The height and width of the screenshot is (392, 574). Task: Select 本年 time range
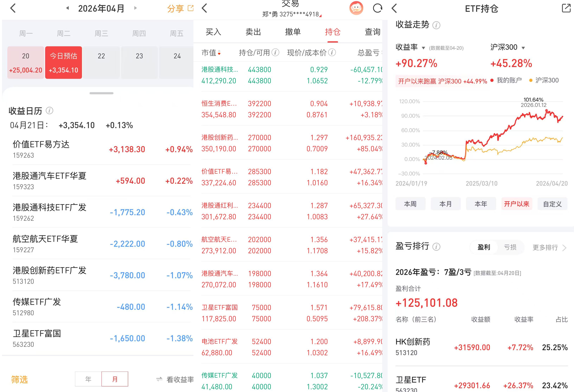click(481, 204)
